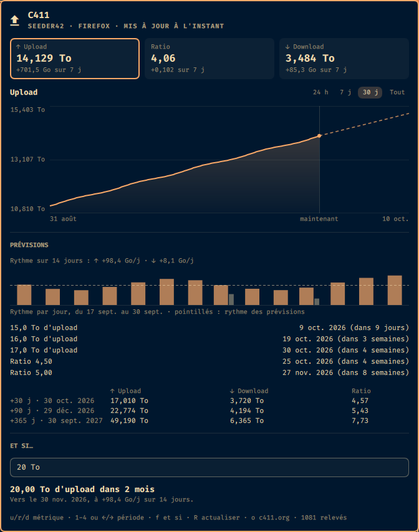Screen dimensions: 419x532
Task: Click '27 nov. 2026 (dans 8 semaines)' date
Action: coord(345,372)
